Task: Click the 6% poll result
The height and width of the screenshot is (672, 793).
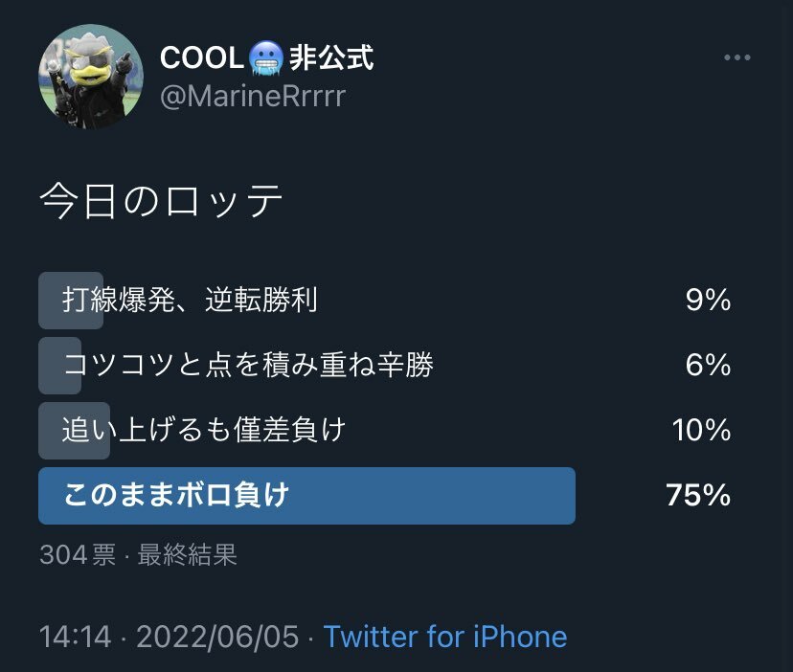Action: coord(708,365)
